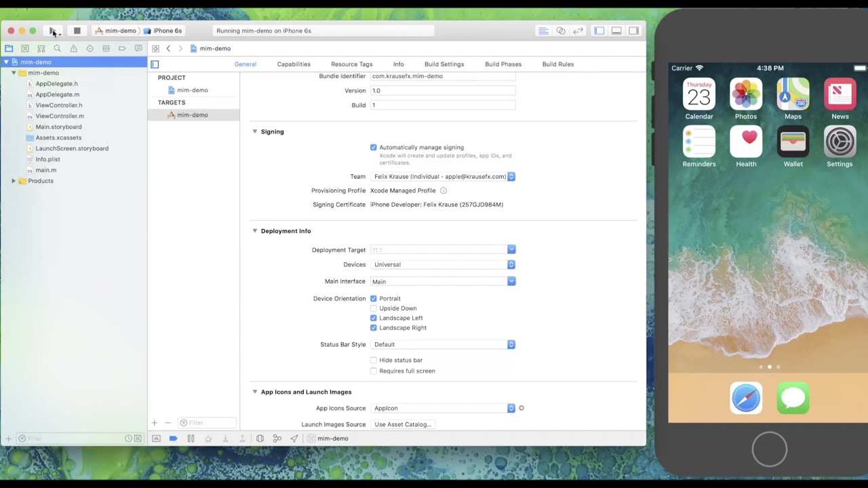868x488 pixels.
Task: Toggle the debug area panel
Action: coord(616,30)
